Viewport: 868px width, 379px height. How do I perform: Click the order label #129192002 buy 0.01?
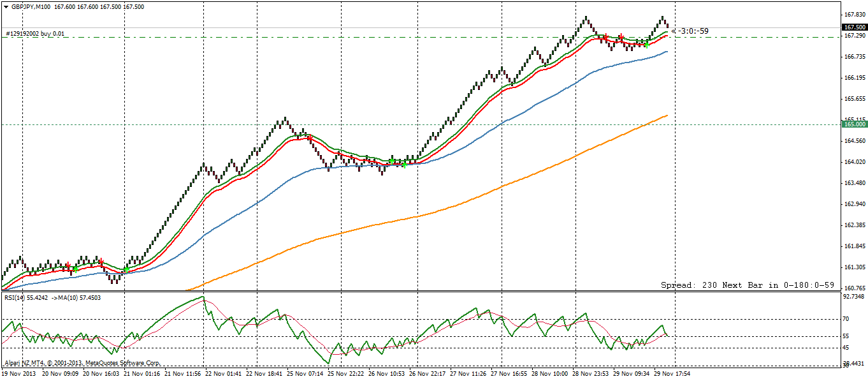pos(35,33)
